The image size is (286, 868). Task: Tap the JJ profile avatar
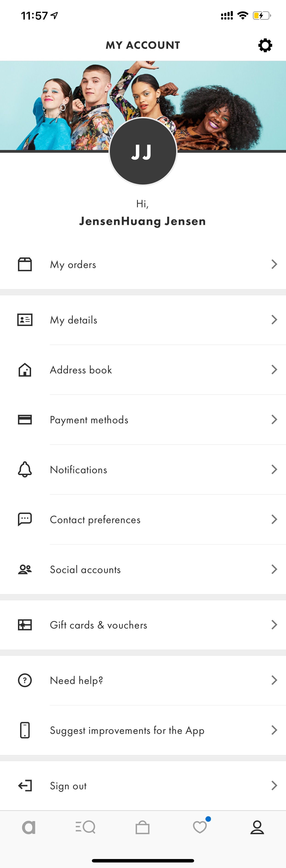[x=143, y=151]
